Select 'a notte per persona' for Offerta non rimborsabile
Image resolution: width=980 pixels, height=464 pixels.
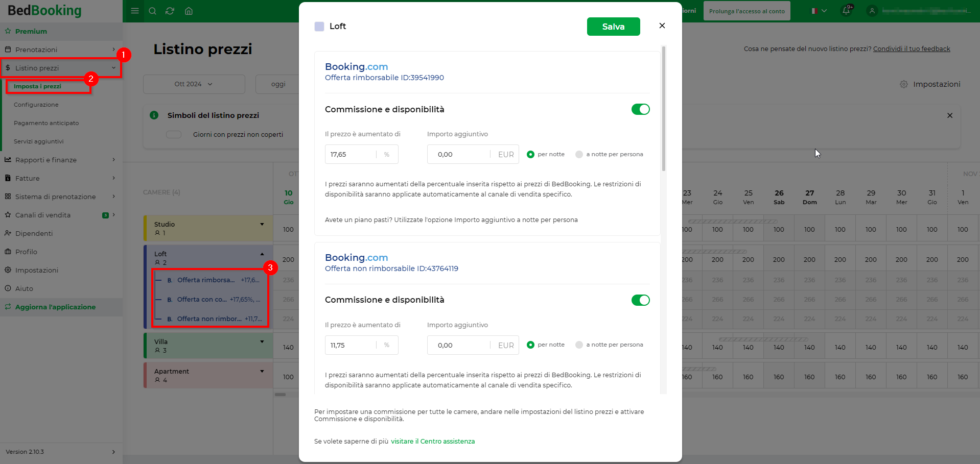coord(579,345)
